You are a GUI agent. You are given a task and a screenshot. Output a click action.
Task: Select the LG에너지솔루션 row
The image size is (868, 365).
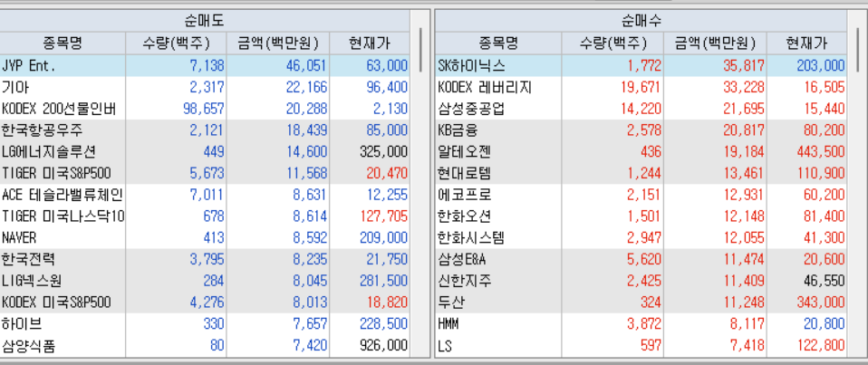pyautogui.click(x=205, y=152)
